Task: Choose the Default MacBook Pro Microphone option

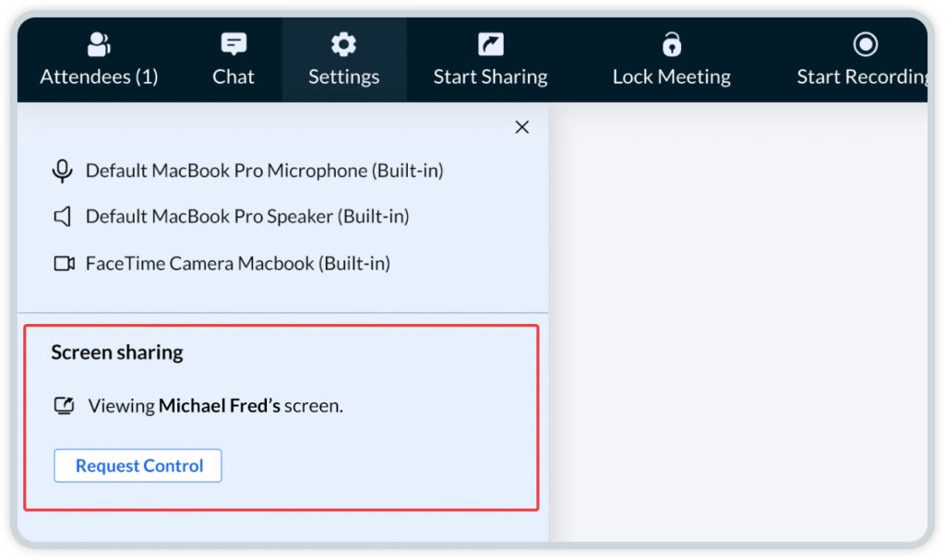Action: coord(265,171)
